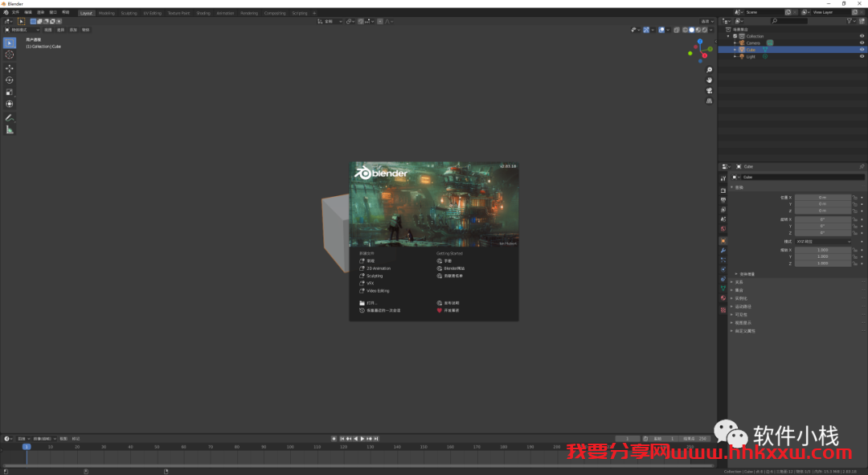Open Modifiers wrench properties tab
Image resolution: width=868 pixels, height=475 pixels.
(x=723, y=250)
